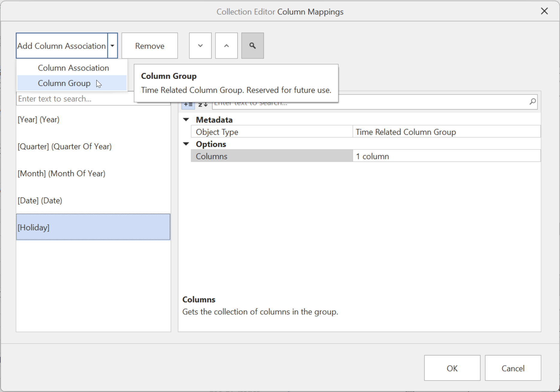Switch property grid to categorized view
Screen dimensions: 560x392
coord(188,104)
